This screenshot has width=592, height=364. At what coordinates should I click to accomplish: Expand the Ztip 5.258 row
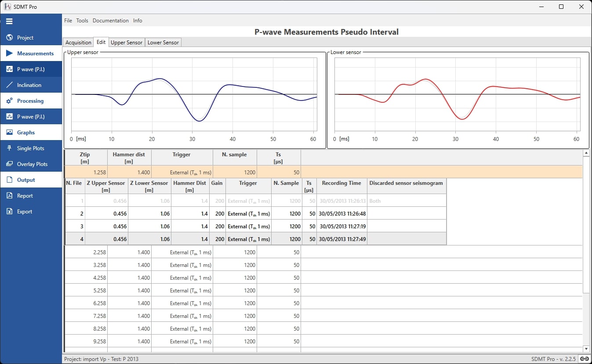[323, 291]
